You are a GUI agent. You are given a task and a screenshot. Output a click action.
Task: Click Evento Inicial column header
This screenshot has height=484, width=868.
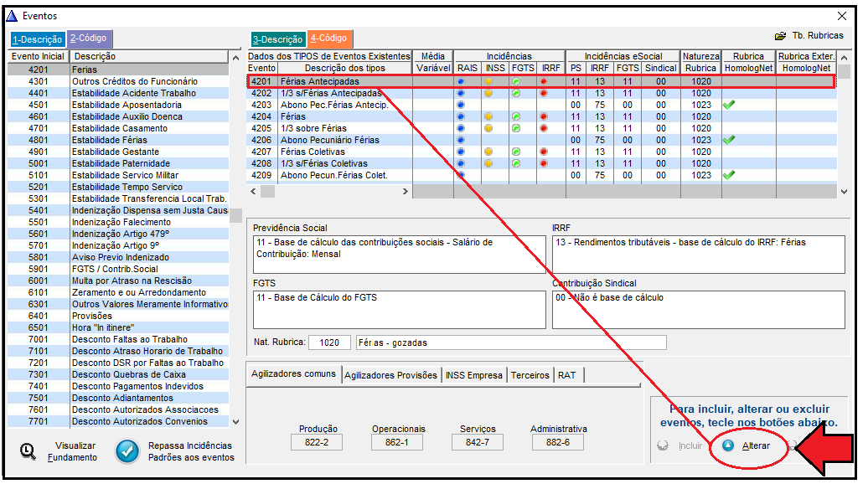(39, 56)
